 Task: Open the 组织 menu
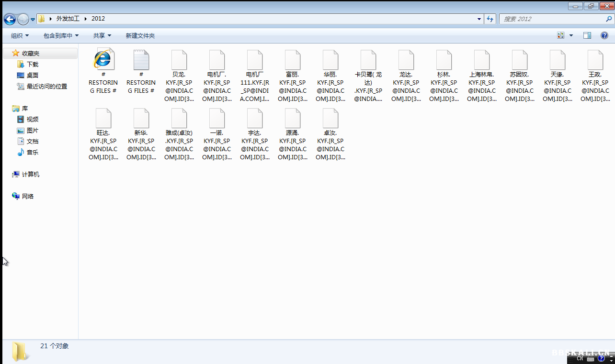pyautogui.click(x=20, y=36)
